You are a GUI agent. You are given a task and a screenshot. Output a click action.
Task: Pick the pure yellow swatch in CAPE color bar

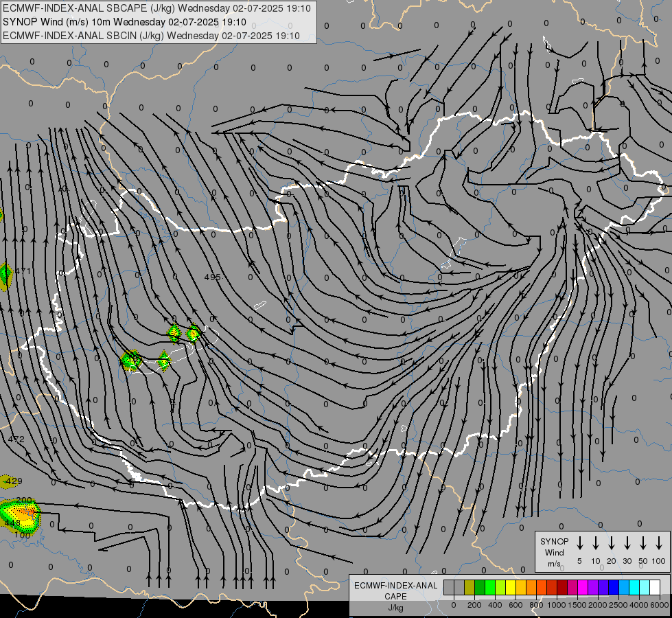click(x=511, y=587)
